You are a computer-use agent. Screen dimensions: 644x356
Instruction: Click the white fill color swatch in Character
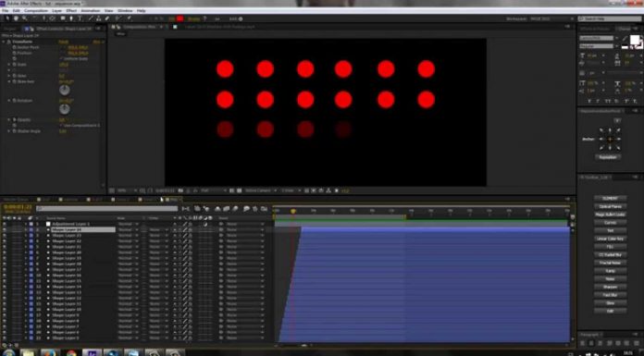click(635, 40)
